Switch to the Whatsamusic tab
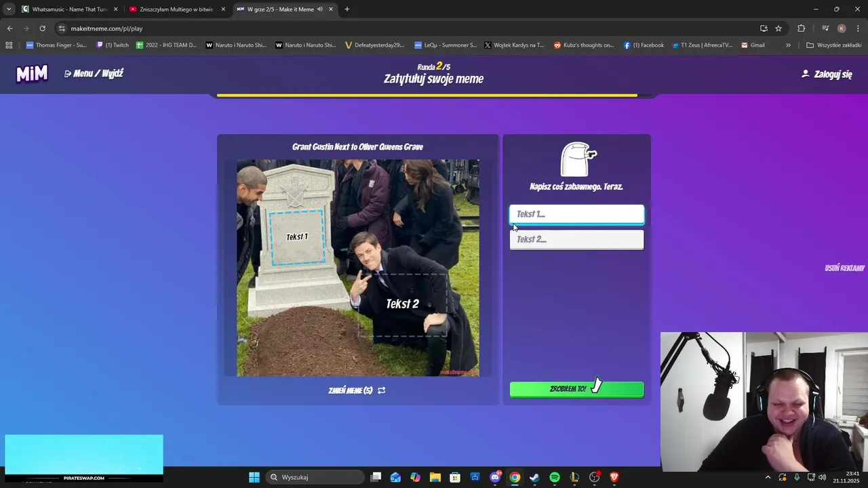 [70, 9]
